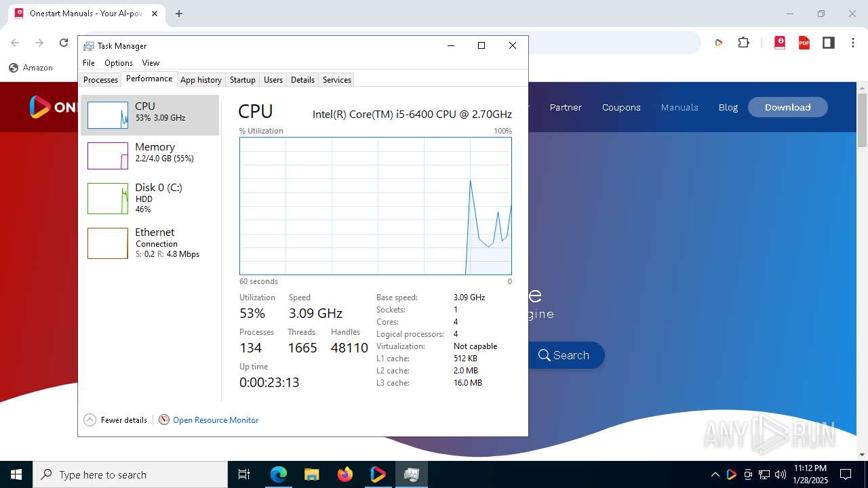Click the Handles count 48110
868x488 pixels.
(349, 348)
